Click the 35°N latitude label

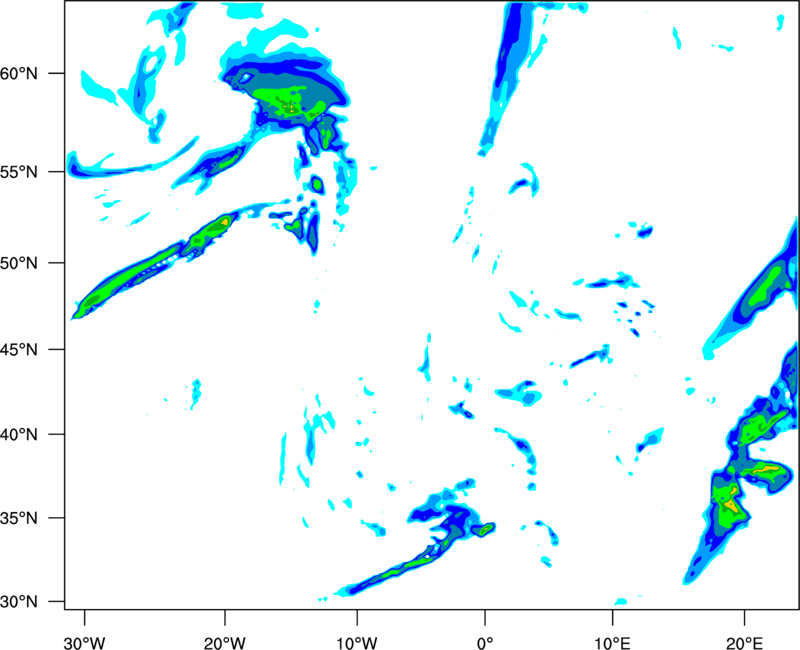click(x=19, y=518)
